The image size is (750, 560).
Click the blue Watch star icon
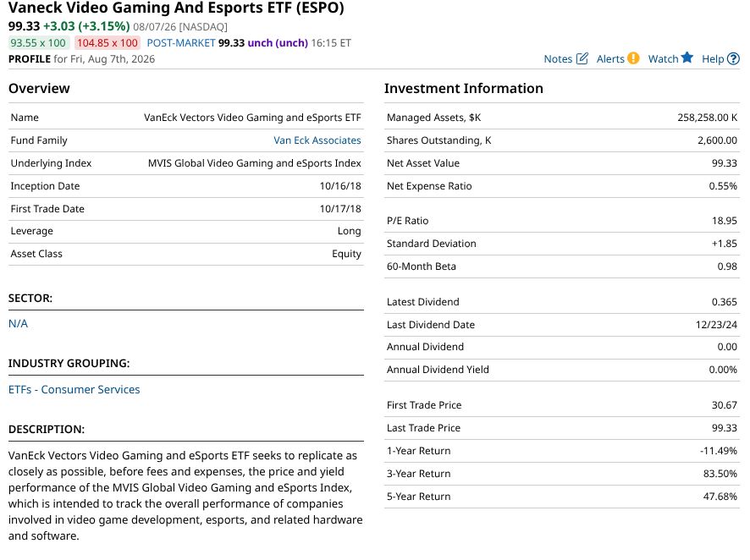687,58
